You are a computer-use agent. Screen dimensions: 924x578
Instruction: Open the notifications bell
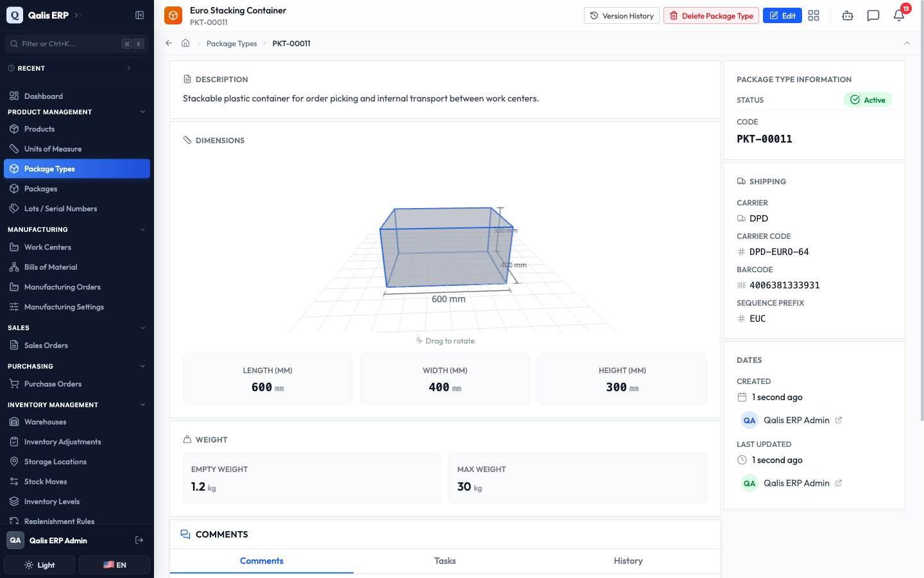click(899, 15)
